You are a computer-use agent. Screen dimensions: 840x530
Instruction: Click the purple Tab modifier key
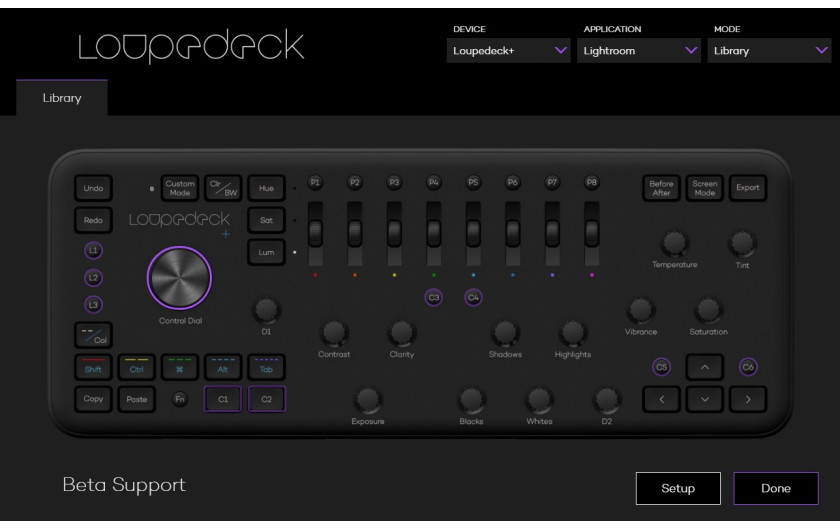[x=266, y=367]
